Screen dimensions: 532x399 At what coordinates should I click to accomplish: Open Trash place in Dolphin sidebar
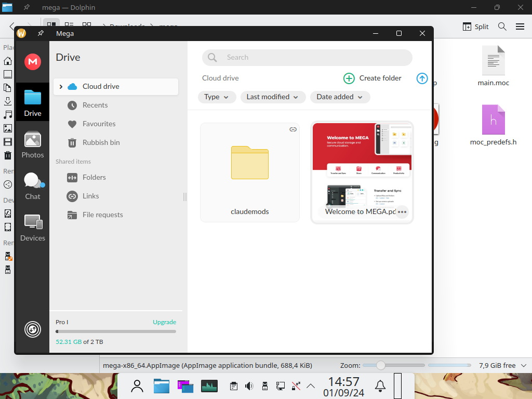point(8,155)
